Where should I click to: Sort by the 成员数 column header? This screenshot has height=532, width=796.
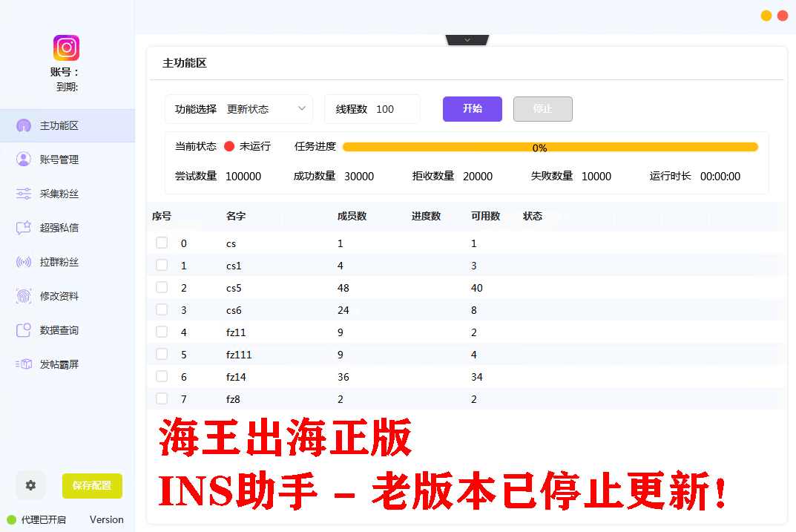click(x=352, y=217)
